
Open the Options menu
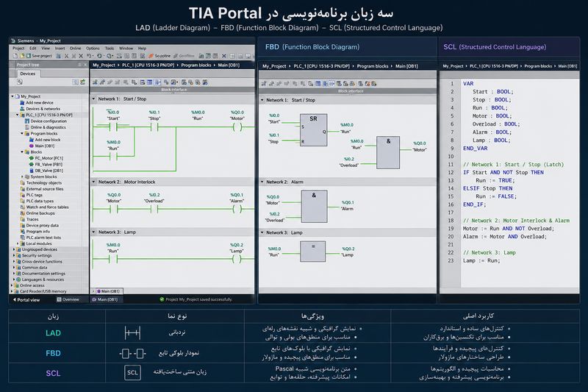click(93, 49)
